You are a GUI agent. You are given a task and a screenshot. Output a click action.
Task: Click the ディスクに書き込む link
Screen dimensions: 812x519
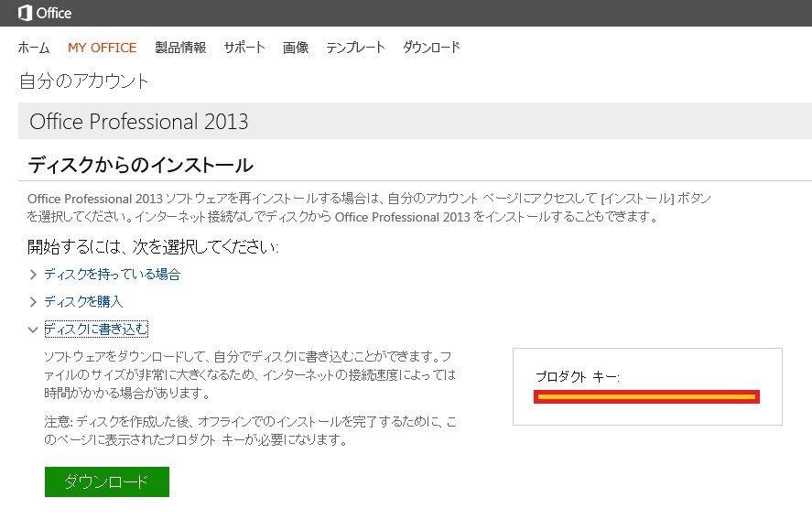(96, 329)
